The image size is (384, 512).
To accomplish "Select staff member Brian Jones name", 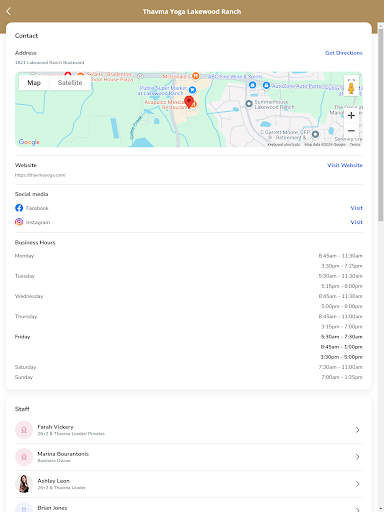I will [x=52, y=508].
